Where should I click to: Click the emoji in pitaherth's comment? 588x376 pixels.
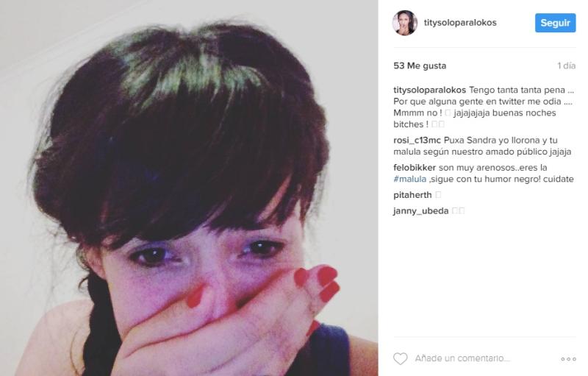[438, 195]
